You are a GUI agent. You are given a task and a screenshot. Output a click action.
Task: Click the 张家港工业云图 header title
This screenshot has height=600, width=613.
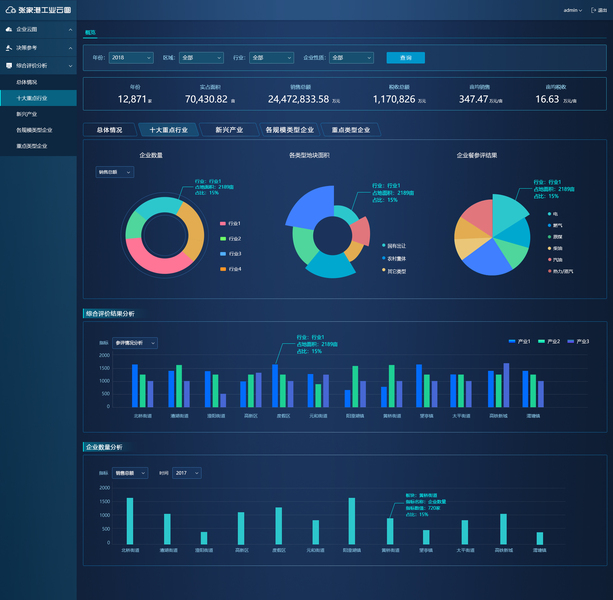45,10
